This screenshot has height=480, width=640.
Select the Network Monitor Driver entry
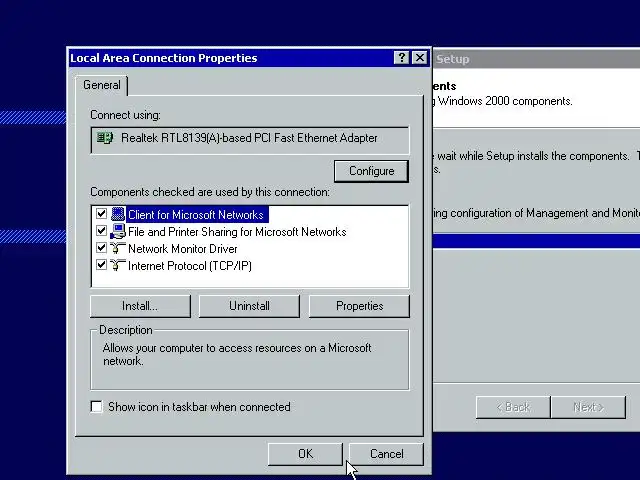pos(182,249)
